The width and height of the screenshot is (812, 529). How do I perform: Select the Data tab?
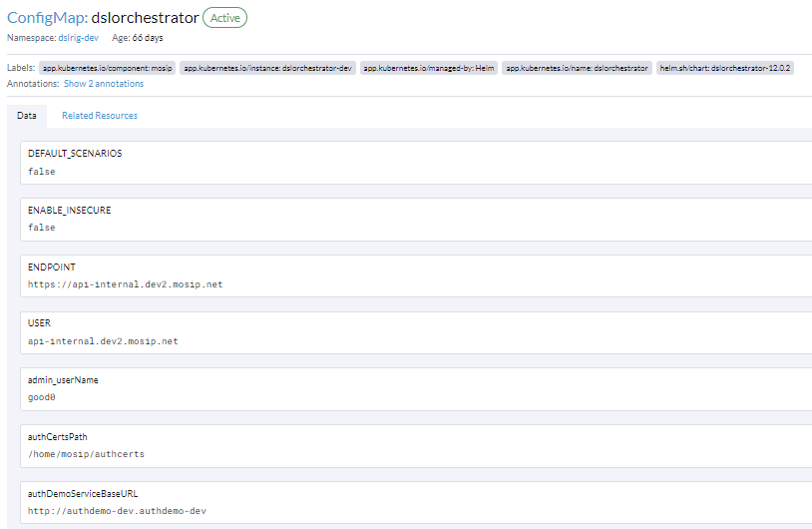tap(27, 116)
